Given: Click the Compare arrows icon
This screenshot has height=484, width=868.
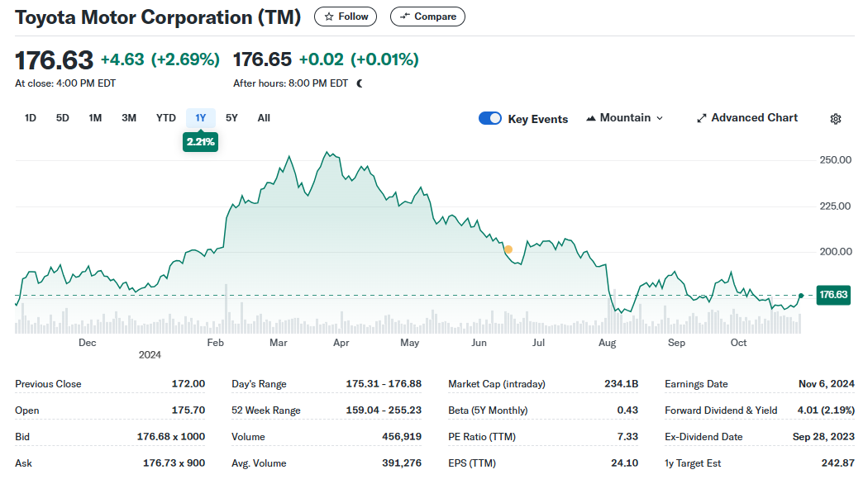Looking at the screenshot, I should pyautogui.click(x=405, y=17).
